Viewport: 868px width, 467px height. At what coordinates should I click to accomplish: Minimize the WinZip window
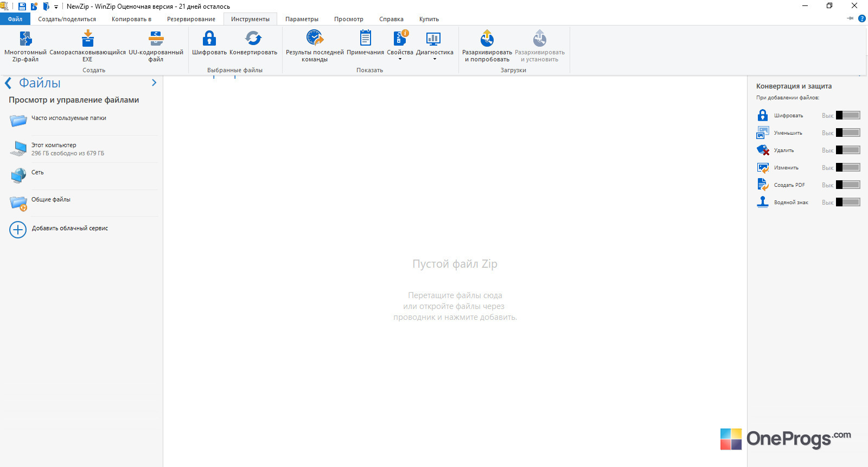pyautogui.click(x=805, y=6)
